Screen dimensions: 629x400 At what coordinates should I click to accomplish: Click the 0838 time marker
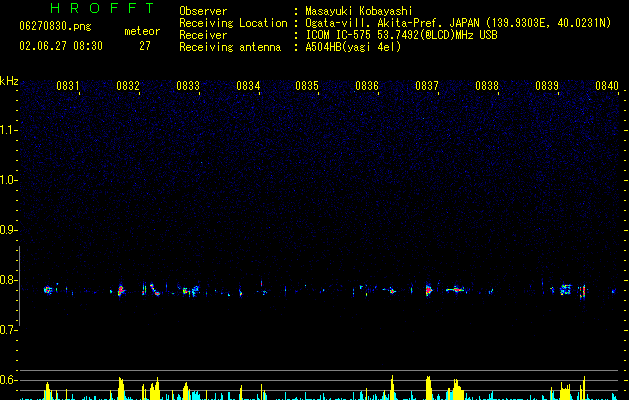[x=487, y=86]
